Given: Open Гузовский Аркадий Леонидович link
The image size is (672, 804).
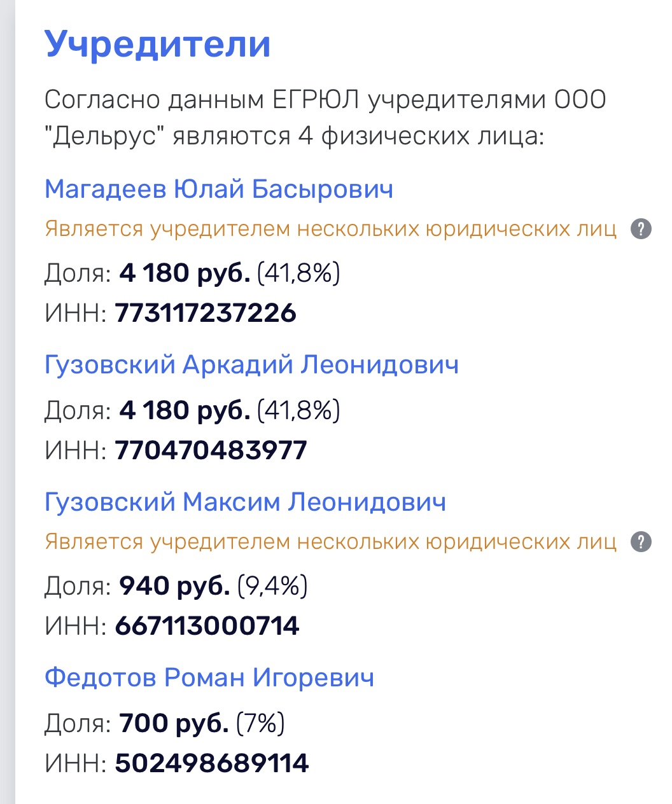Looking at the screenshot, I should [251, 365].
